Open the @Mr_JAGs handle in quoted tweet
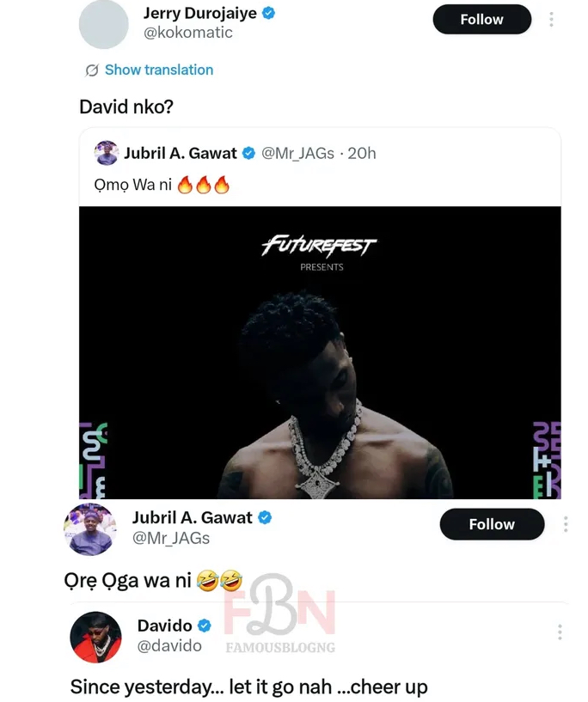Image resolution: width=588 pixels, height=702 pixels. (x=297, y=153)
